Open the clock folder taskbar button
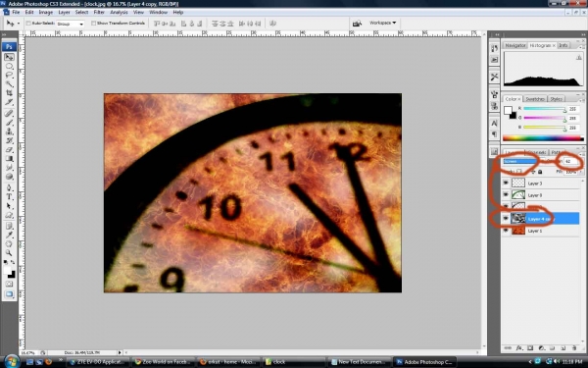 pos(294,362)
